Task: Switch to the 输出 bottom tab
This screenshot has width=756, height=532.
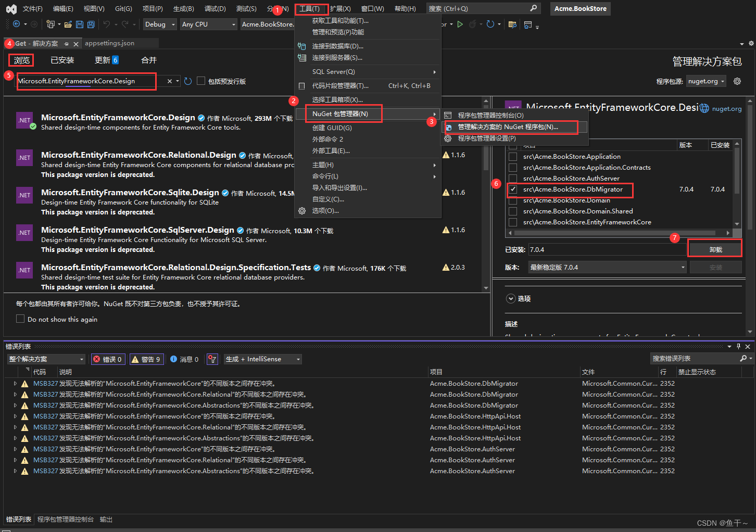Action: tap(106, 520)
